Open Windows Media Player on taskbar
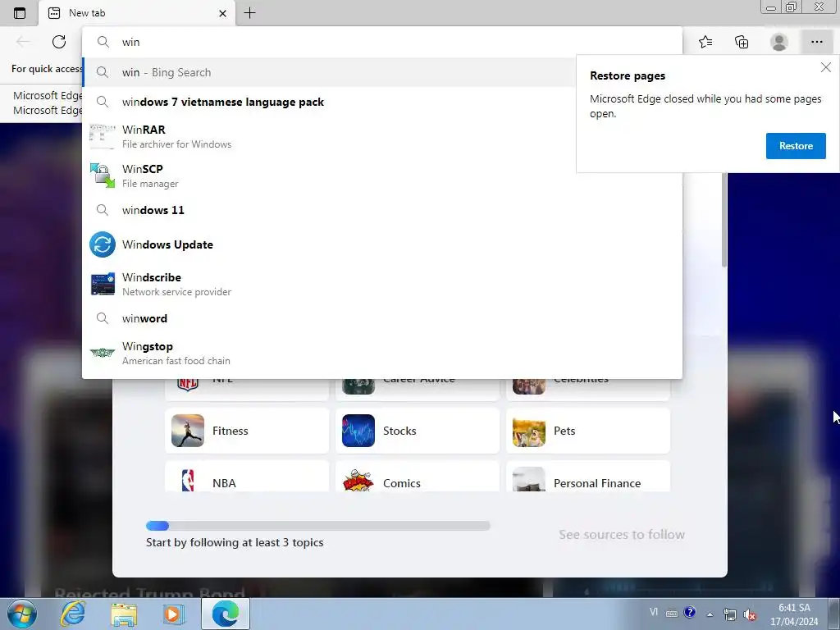This screenshot has height=630, width=840. [172, 614]
